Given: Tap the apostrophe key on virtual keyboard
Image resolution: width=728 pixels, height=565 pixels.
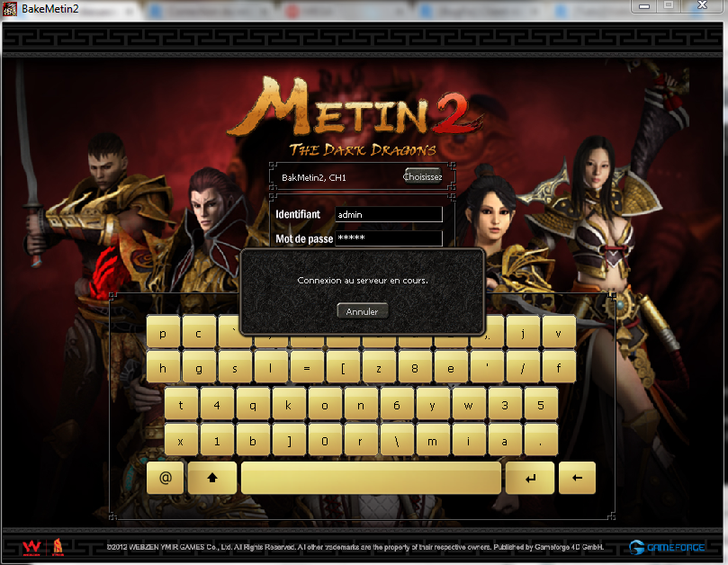Looking at the screenshot, I should pyautogui.click(x=487, y=368).
